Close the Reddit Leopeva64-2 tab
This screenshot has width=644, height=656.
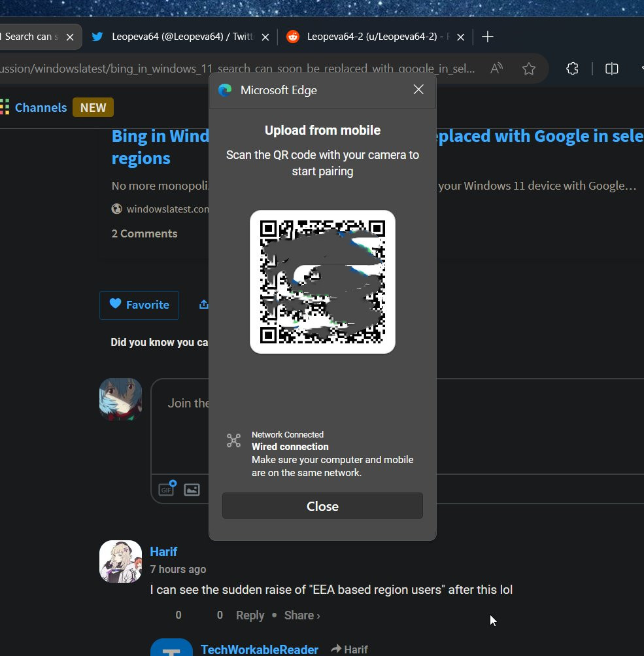point(460,37)
